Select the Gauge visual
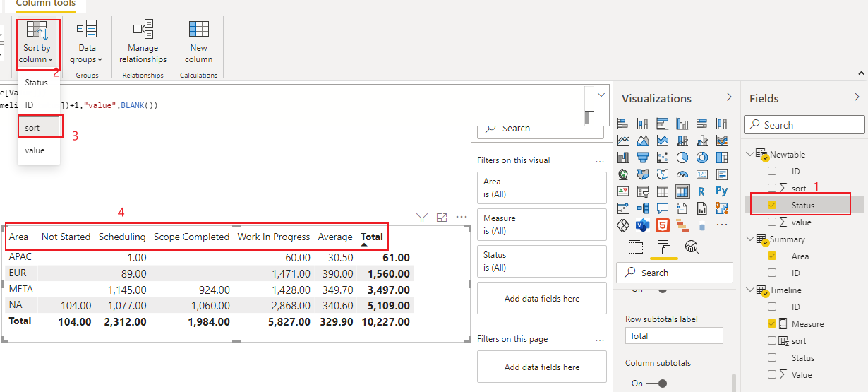This screenshot has height=392, width=868. click(x=682, y=174)
